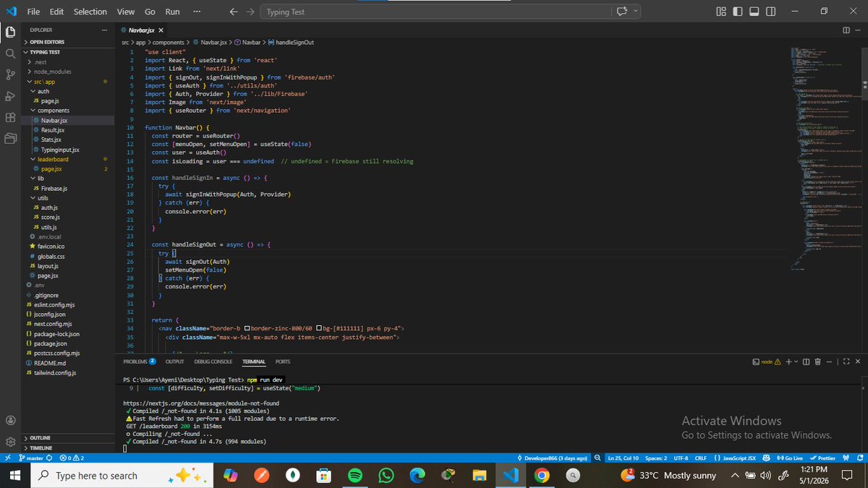This screenshot has width=868, height=488.
Task: Click border-zinc-800/60 color swatch
Action: click(247, 328)
